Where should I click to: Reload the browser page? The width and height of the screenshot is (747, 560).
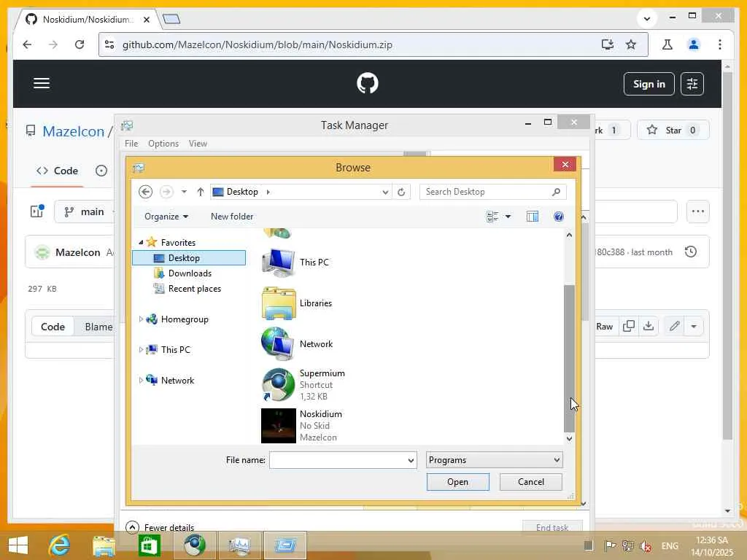pos(80,44)
